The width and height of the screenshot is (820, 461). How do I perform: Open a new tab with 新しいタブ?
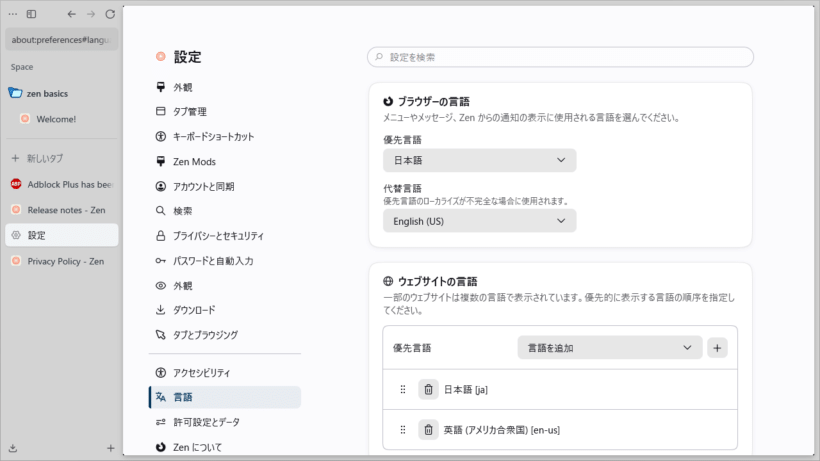62,158
